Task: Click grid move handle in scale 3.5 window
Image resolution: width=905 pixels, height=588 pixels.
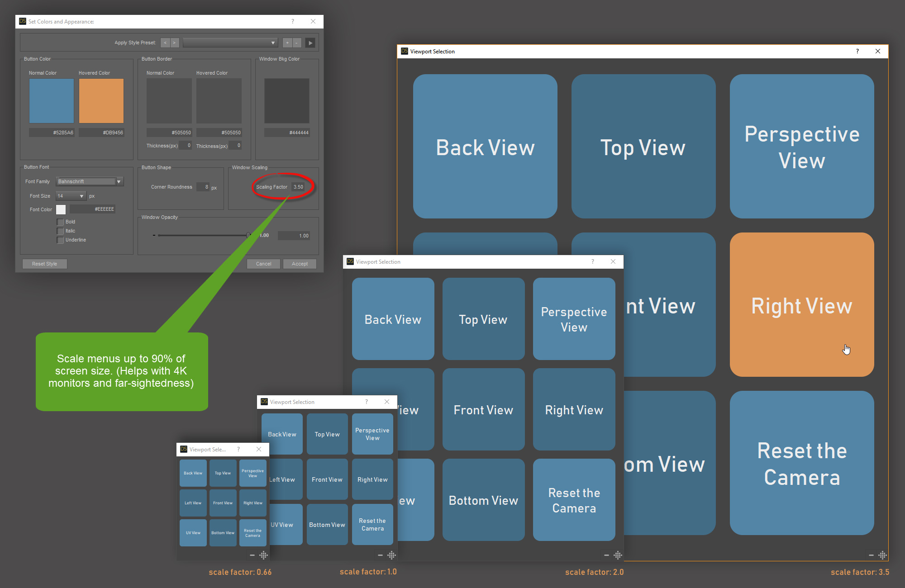Action: point(882,555)
